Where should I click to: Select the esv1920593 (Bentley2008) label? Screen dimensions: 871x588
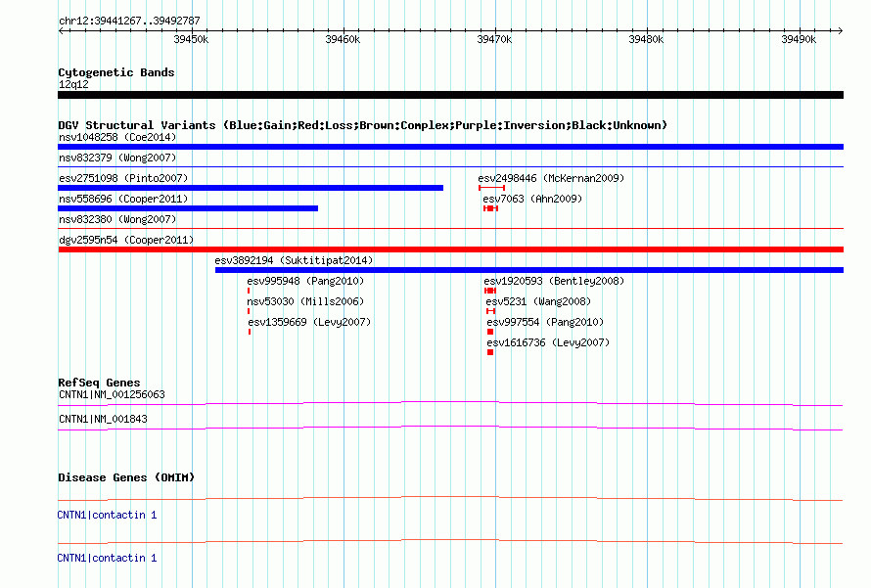[x=554, y=281]
